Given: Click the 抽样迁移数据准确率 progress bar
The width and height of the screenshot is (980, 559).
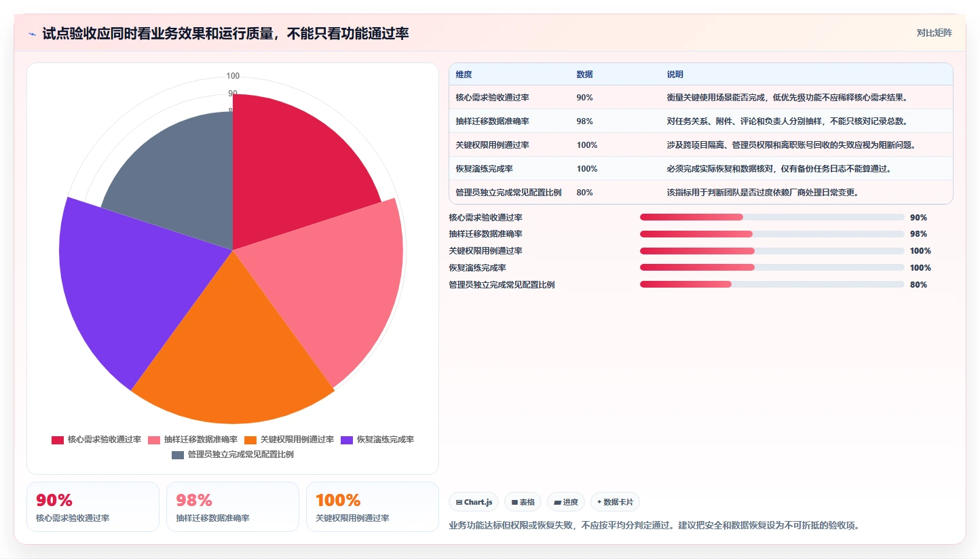Looking at the screenshot, I should [x=772, y=234].
